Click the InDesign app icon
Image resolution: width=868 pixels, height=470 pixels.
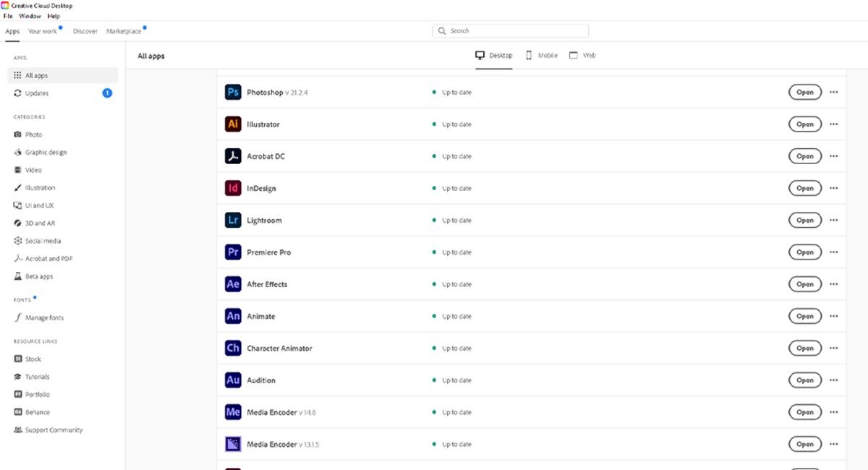click(x=232, y=188)
